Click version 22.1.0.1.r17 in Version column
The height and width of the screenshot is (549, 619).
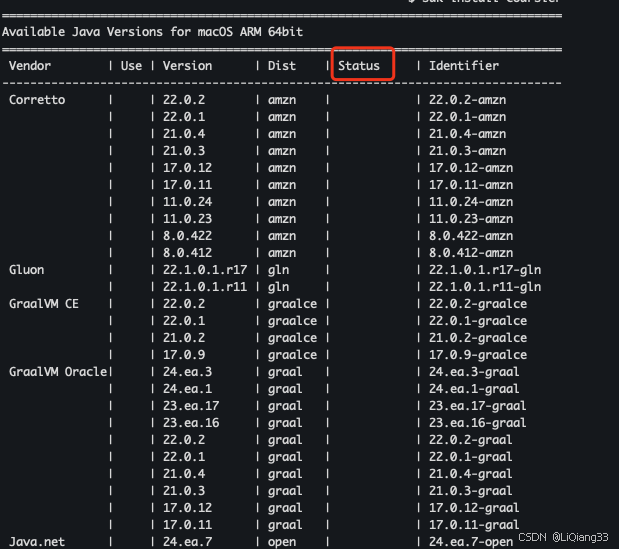coord(205,270)
